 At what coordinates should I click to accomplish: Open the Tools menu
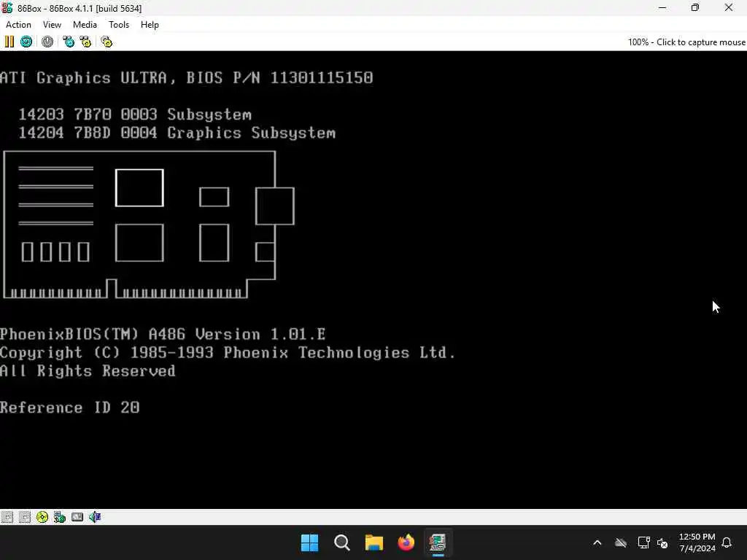[x=119, y=25]
